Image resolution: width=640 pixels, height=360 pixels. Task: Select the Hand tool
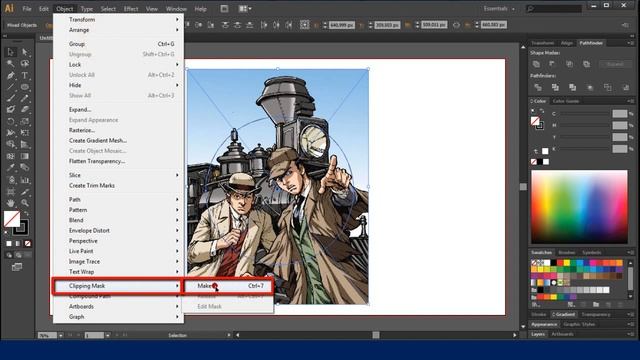11,203
